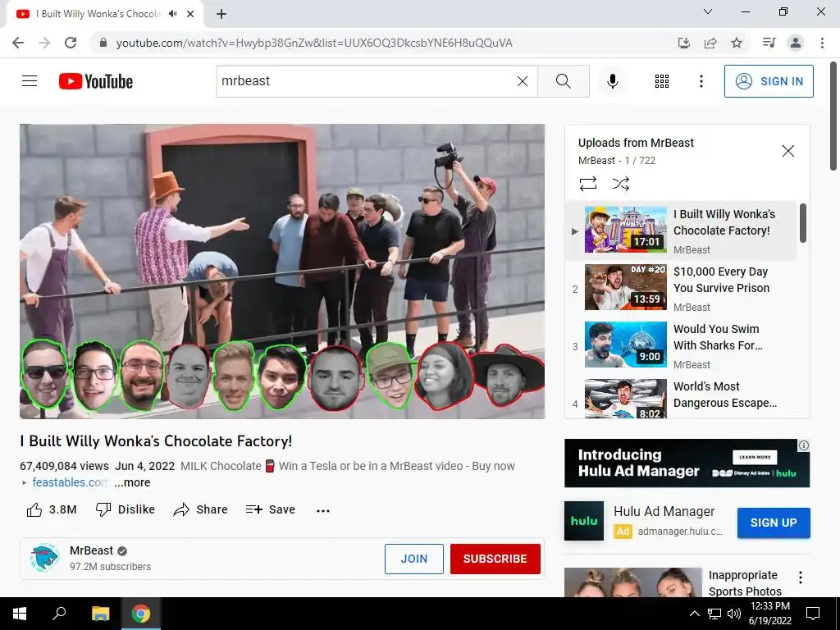Screen dimensions: 840x630
Task: Open volume control in tray
Action: (x=734, y=614)
